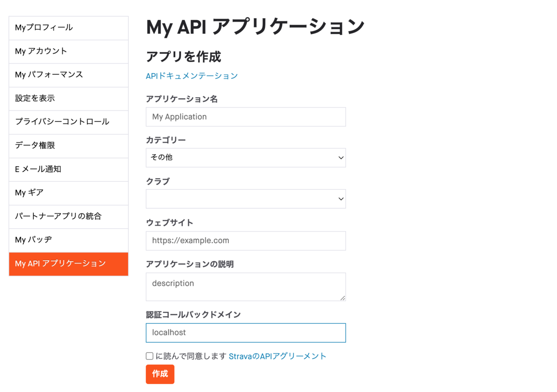Image resolution: width=557 pixels, height=392 pixels.
Task: Open the APIドキュメンテーション link
Action: 192,76
